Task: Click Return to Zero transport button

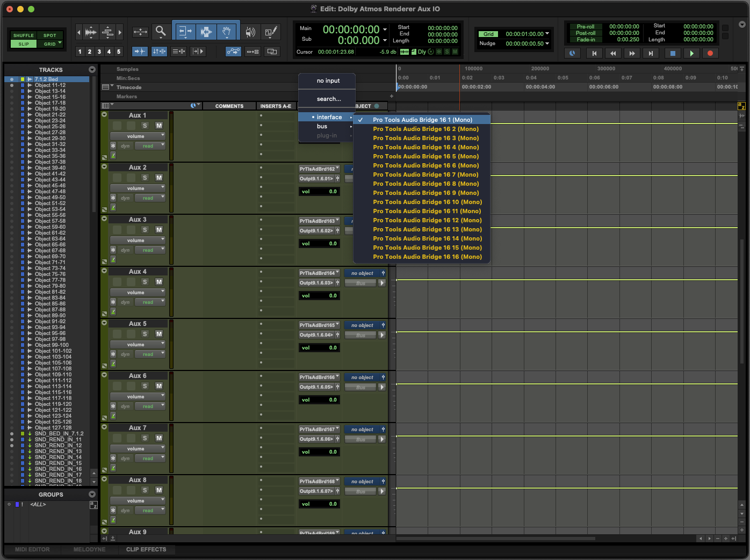Action: 594,53
